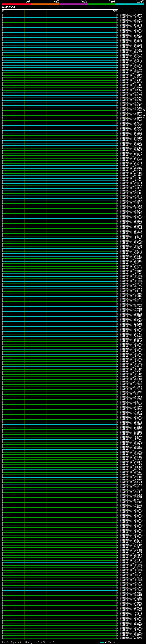The width and height of the screenshot is (146, 644).
Task: Select the UniRef100_B3P304 label
Action: tap(131, 87)
